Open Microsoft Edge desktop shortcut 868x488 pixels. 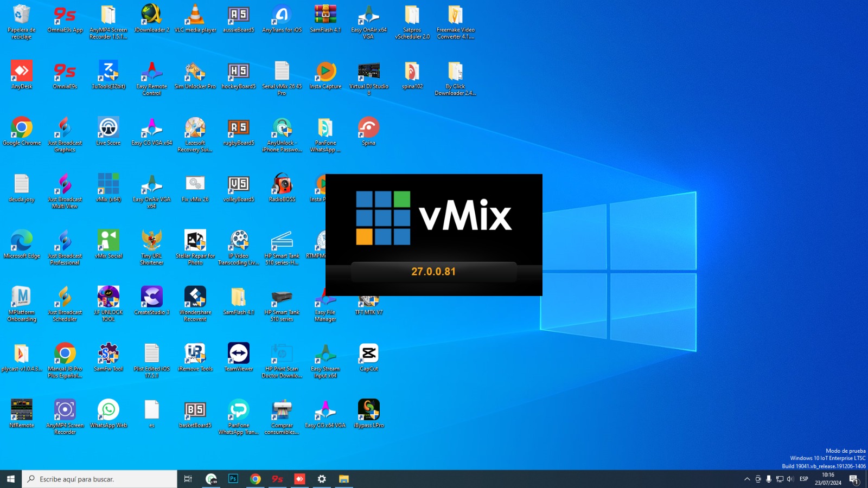point(22,244)
